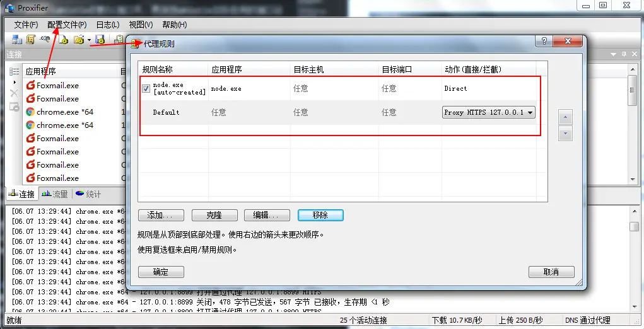This screenshot has height=329, width=644.
Task: Click the log pane scrollbar down arrow
Action: pyautogui.click(x=635, y=308)
